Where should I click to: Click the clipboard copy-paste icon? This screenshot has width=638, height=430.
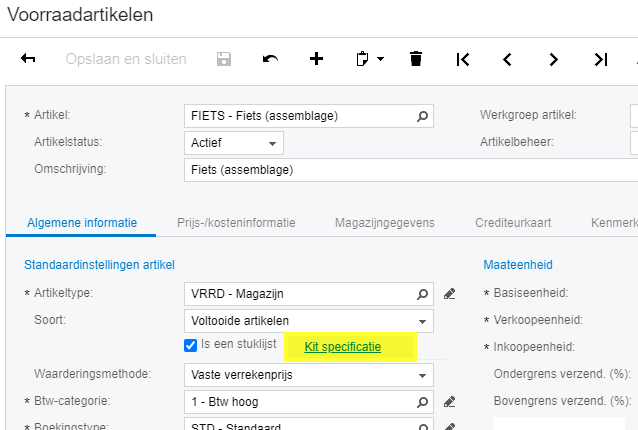coord(365,59)
